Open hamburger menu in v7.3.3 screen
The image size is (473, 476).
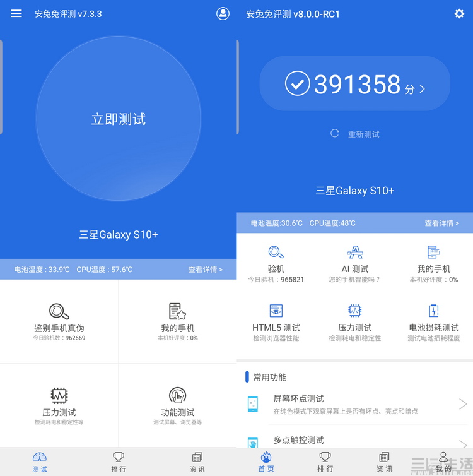(16, 13)
